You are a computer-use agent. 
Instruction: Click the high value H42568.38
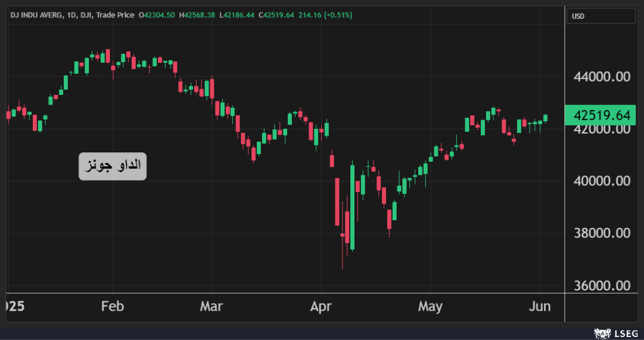(x=197, y=16)
